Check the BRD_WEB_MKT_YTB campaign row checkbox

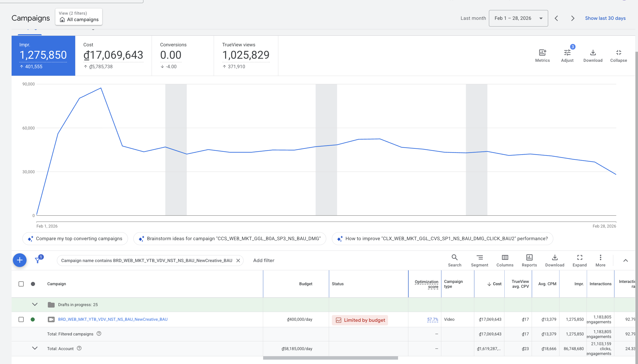[x=21, y=319]
